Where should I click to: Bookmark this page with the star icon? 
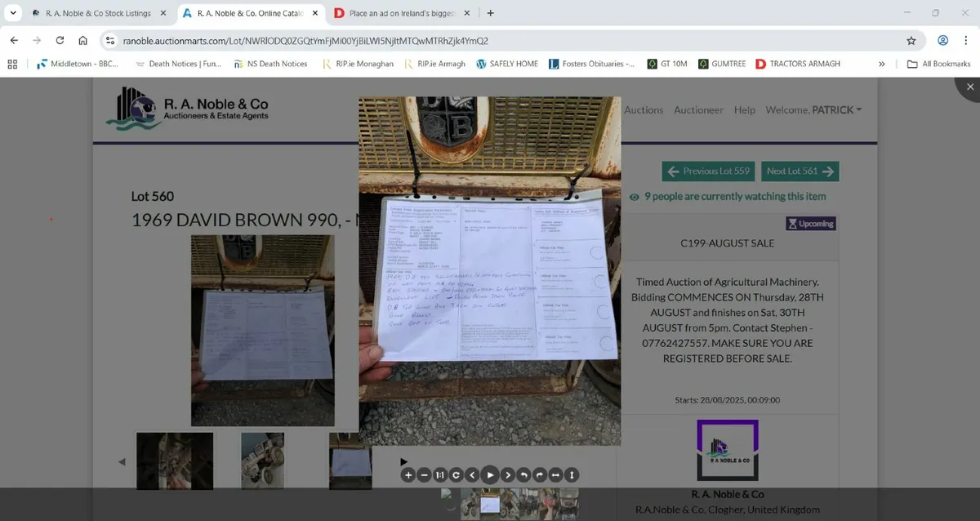[911, 40]
